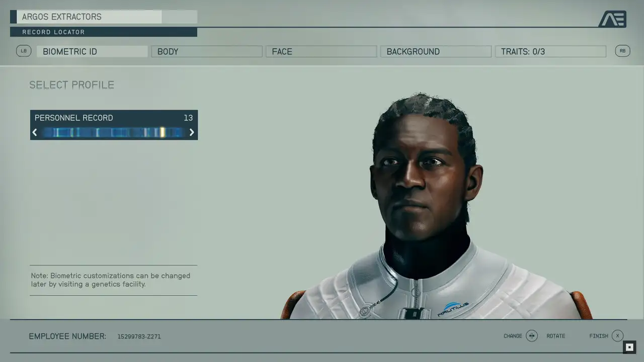The height and width of the screenshot is (362, 644).
Task: Click the Finish button label
Action: (598, 336)
